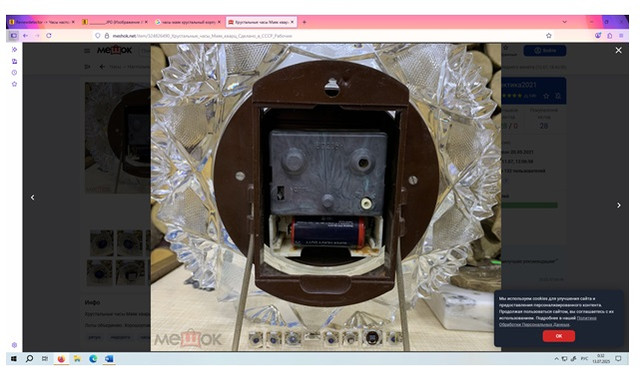
Task: Click the browser Back arrow
Action: pos(25,36)
